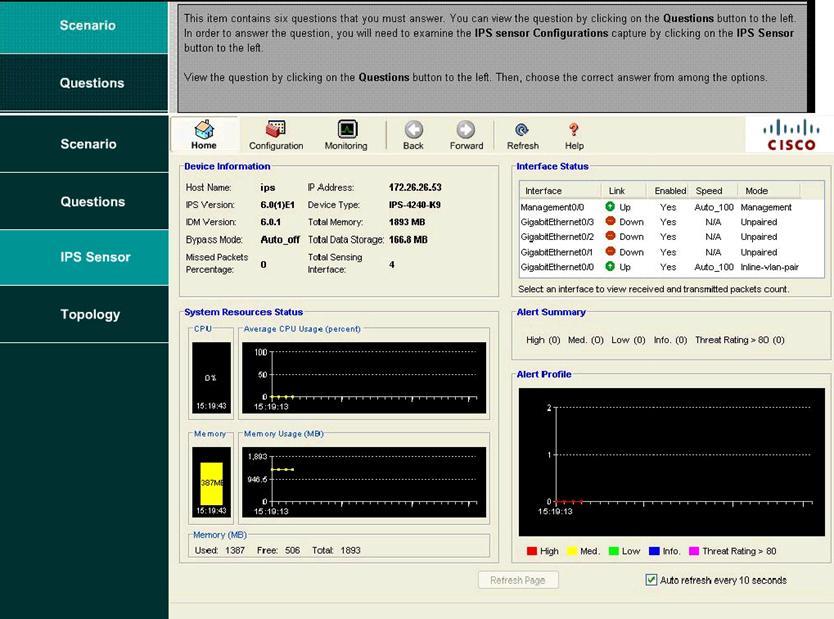Click the magenta Threat Rating > 80 swatch
834x619 pixels.
click(694, 551)
